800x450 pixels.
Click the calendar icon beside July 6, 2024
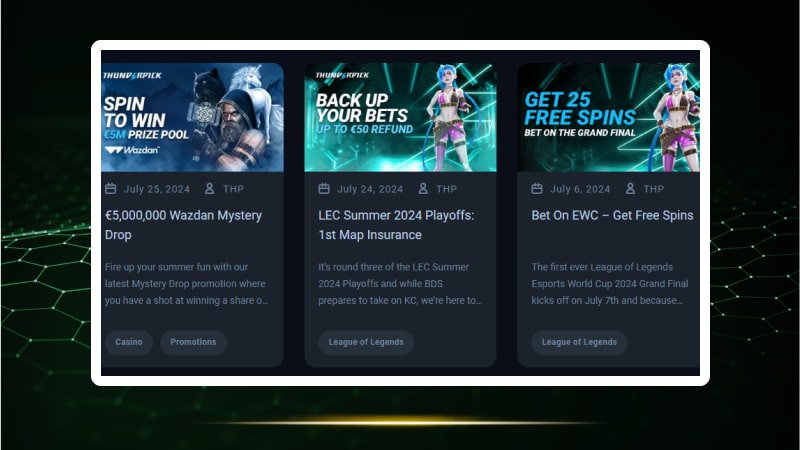click(x=537, y=189)
